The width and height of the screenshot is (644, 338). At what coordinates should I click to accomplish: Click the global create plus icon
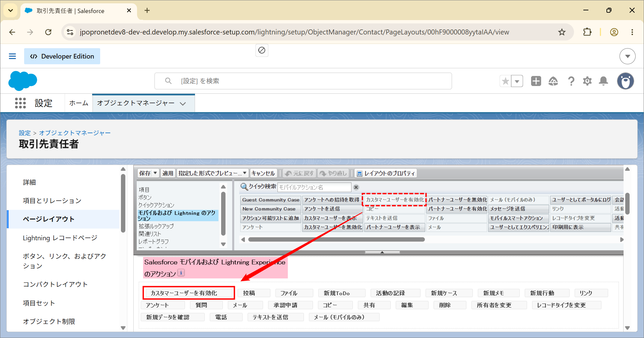[536, 81]
